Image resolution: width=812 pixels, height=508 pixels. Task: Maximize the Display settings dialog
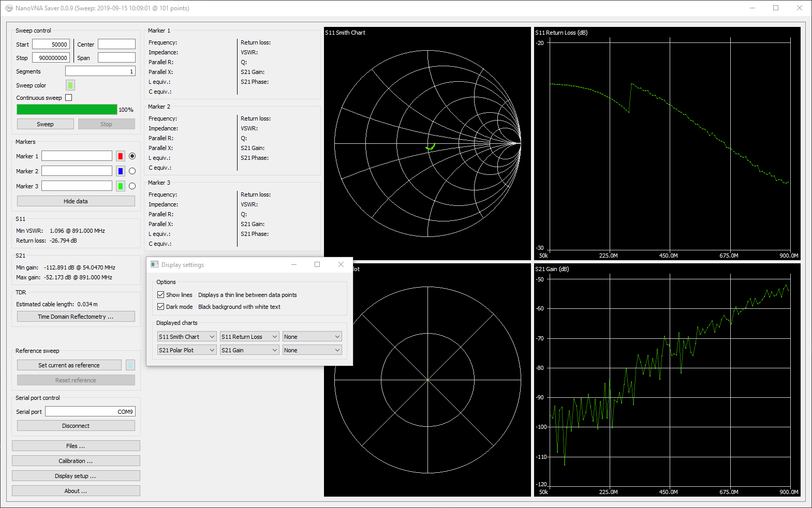point(317,265)
